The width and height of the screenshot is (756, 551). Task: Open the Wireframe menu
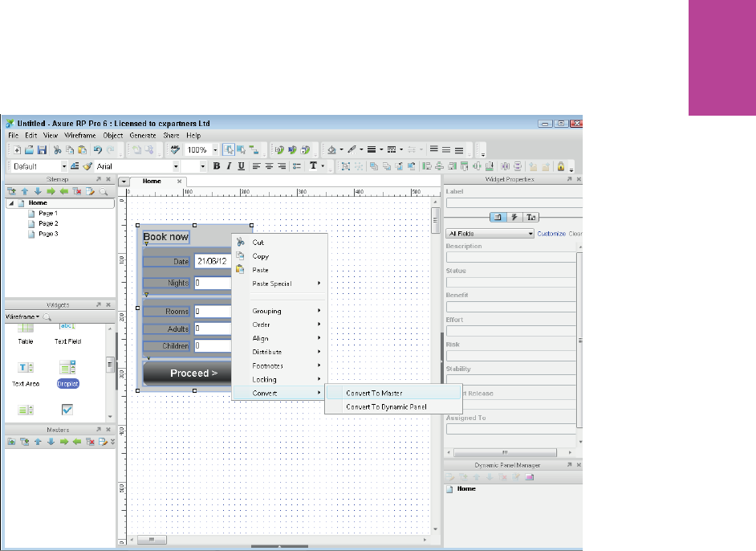coord(80,136)
